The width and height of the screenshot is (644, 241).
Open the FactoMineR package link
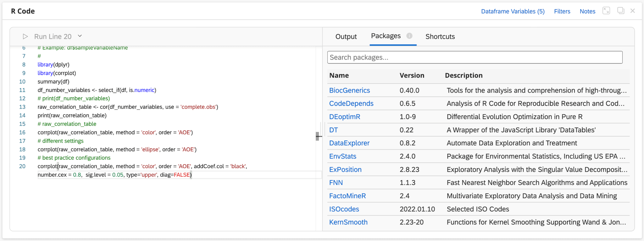(347, 196)
